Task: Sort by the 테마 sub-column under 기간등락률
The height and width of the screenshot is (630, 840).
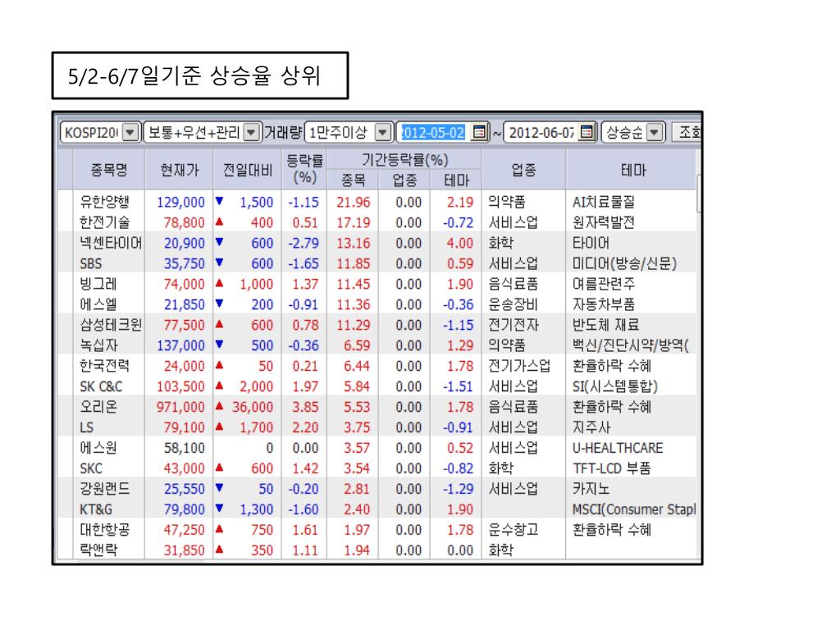Action: 456,180
